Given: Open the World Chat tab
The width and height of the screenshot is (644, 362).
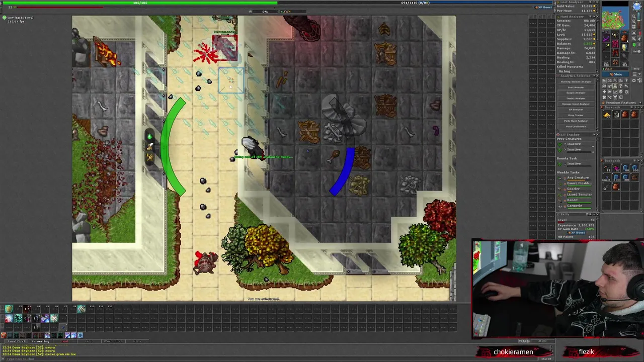Looking at the screenshot, I should [113, 341].
